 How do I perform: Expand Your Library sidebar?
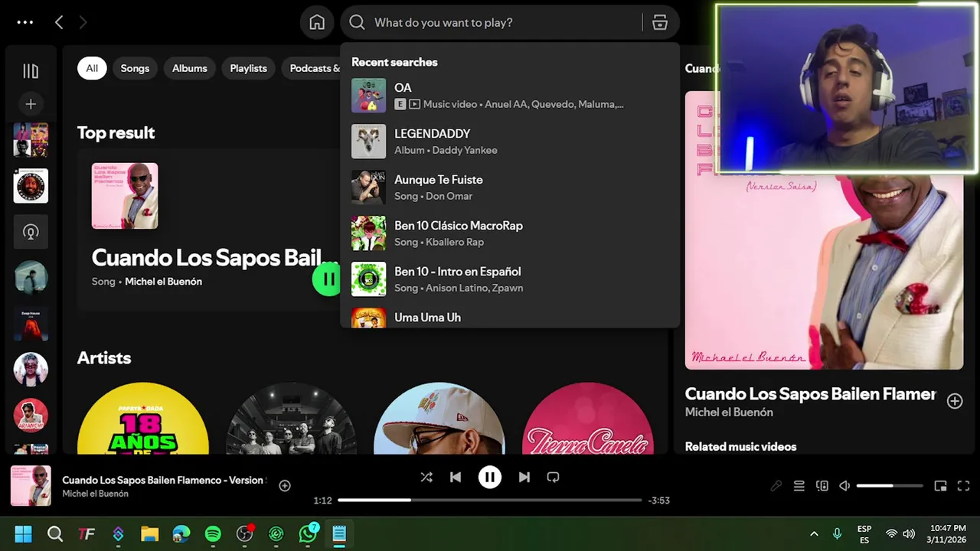tap(31, 71)
